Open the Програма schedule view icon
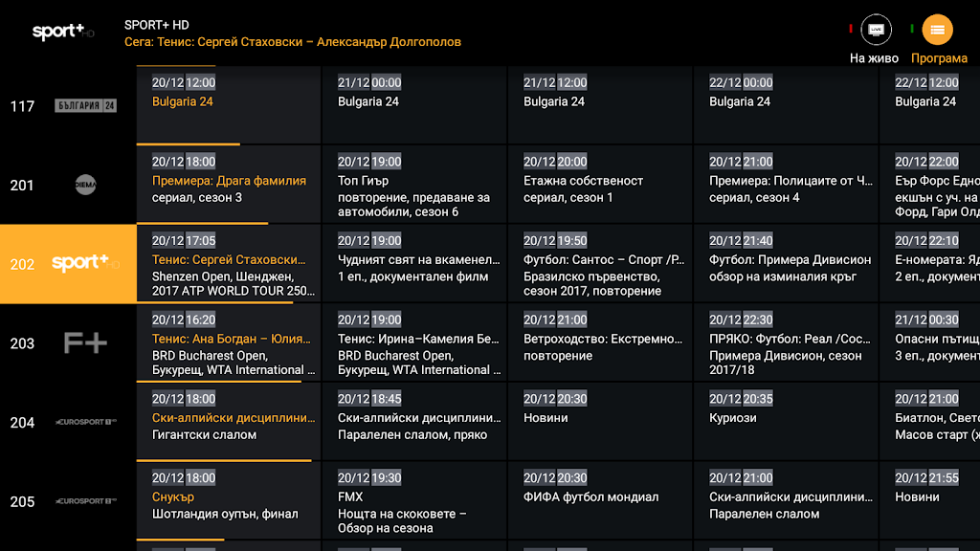980x551 pixels. pyautogui.click(x=937, y=30)
